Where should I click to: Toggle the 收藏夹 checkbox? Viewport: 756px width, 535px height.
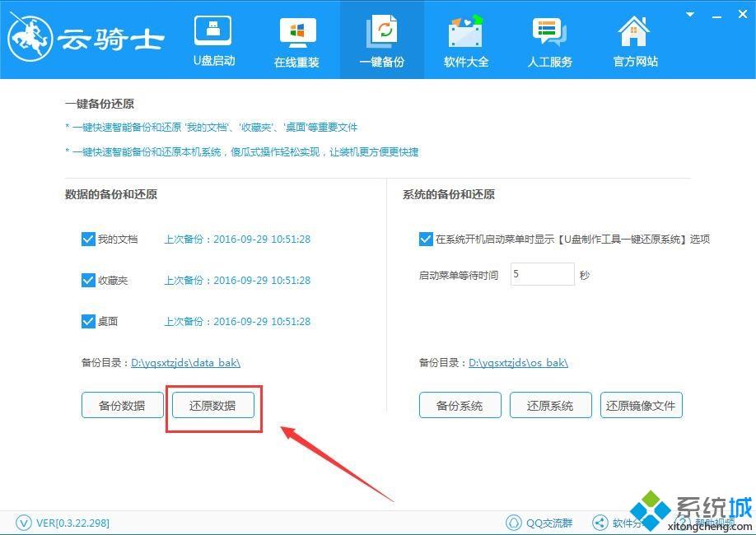(89, 281)
